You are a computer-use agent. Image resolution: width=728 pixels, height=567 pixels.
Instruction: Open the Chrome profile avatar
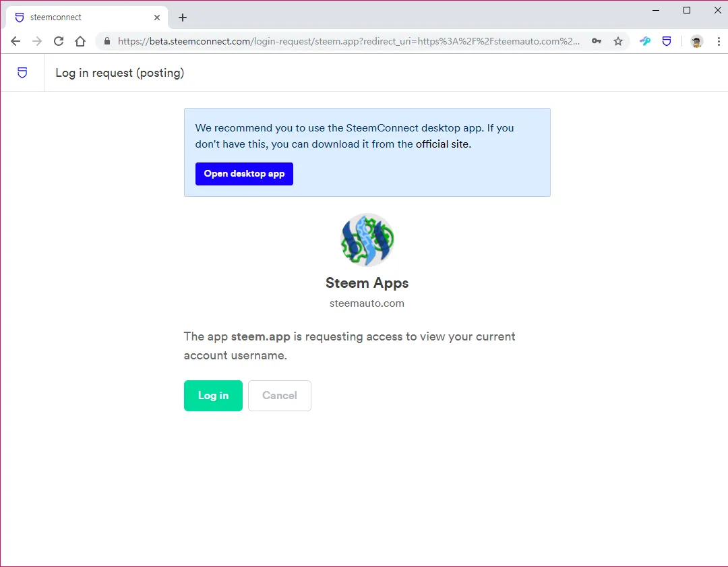tap(696, 41)
